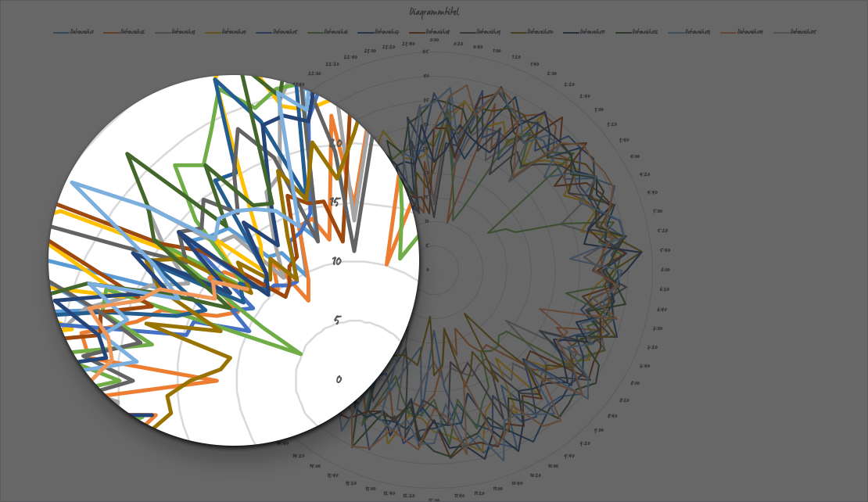Screen dimensions: 868x502
Task: Pick legend entry Datenreihe3
Action: [x=175, y=32]
